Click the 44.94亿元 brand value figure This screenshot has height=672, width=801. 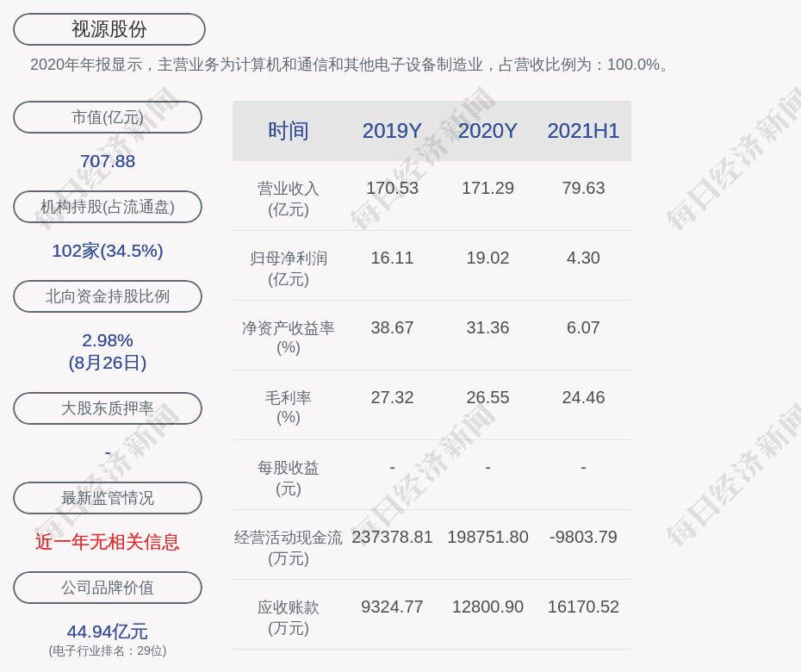[108, 632]
